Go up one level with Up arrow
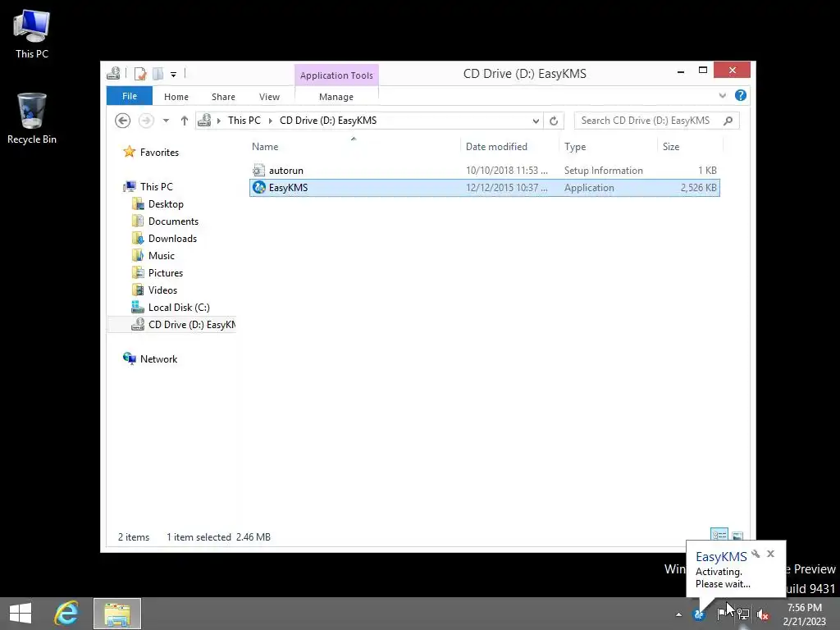 (185, 121)
